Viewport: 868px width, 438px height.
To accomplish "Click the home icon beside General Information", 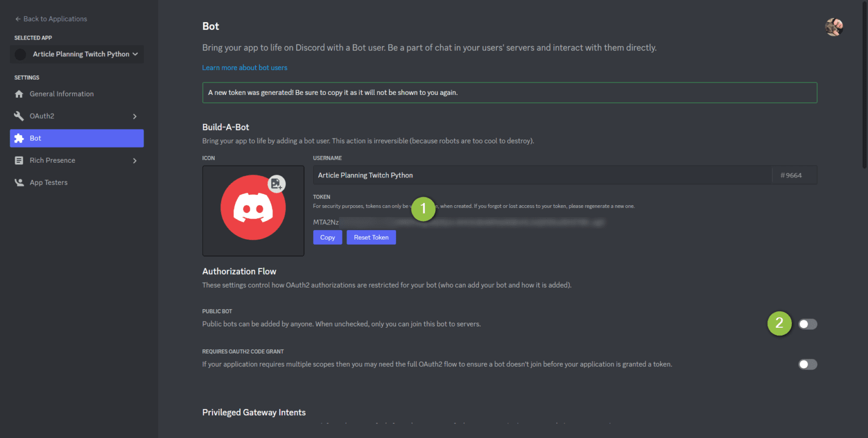I will point(19,94).
